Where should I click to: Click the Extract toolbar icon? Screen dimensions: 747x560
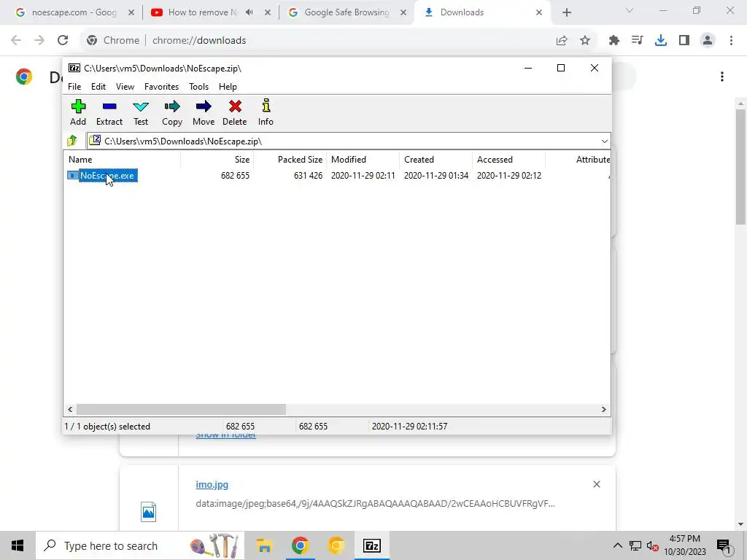point(109,112)
